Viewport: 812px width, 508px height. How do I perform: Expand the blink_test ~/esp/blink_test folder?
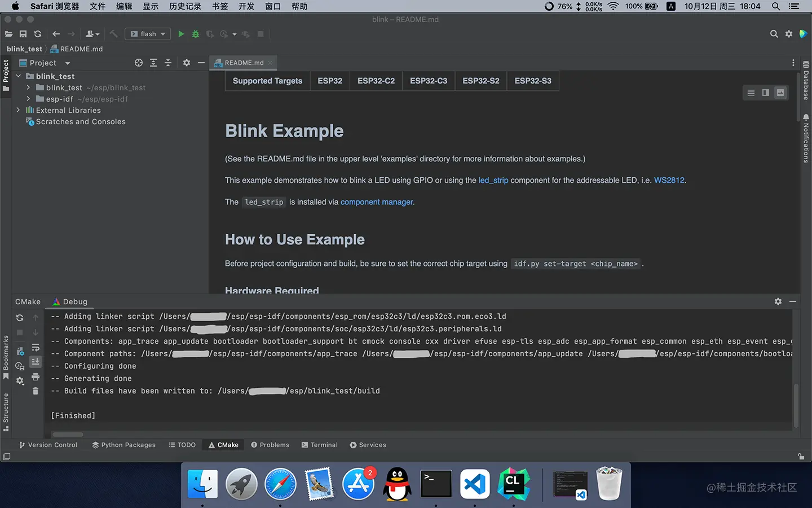click(x=28, y=87)
